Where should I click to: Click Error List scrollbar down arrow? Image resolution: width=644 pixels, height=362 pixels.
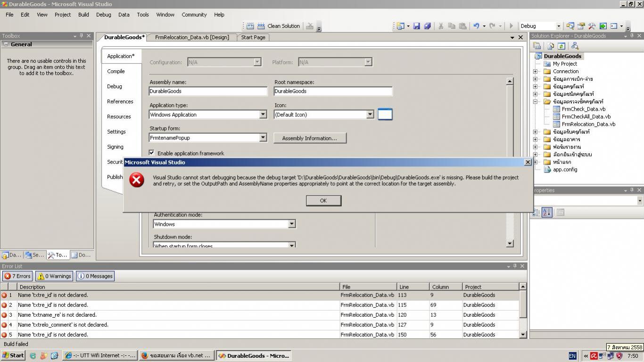click(523, 334)
